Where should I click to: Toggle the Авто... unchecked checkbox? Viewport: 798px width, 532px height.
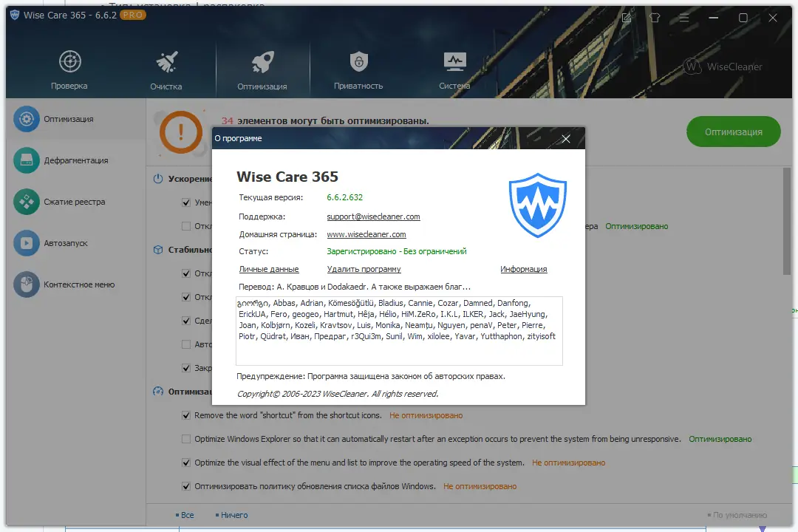(186, 344)
